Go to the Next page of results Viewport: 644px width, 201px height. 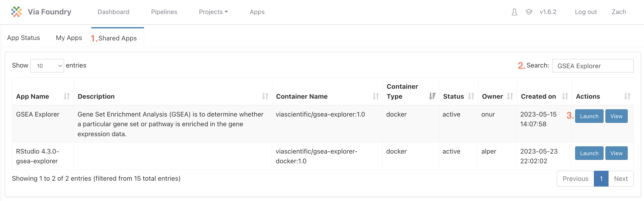click(x=621, y=178)
